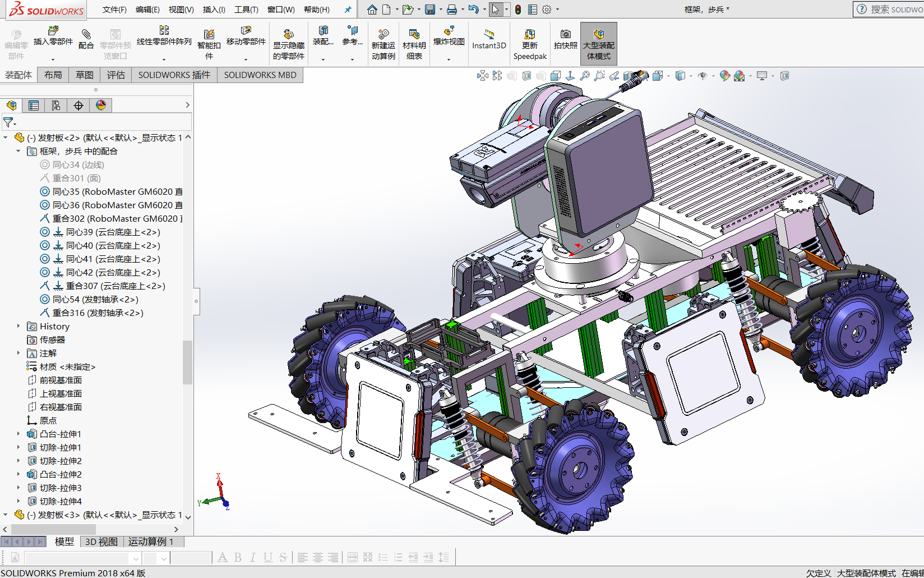This screenshot has height=578, width=924.
Task: Click the Update Speedpak (更新 Speedpak) icon
Action: (x=529, y=35)
